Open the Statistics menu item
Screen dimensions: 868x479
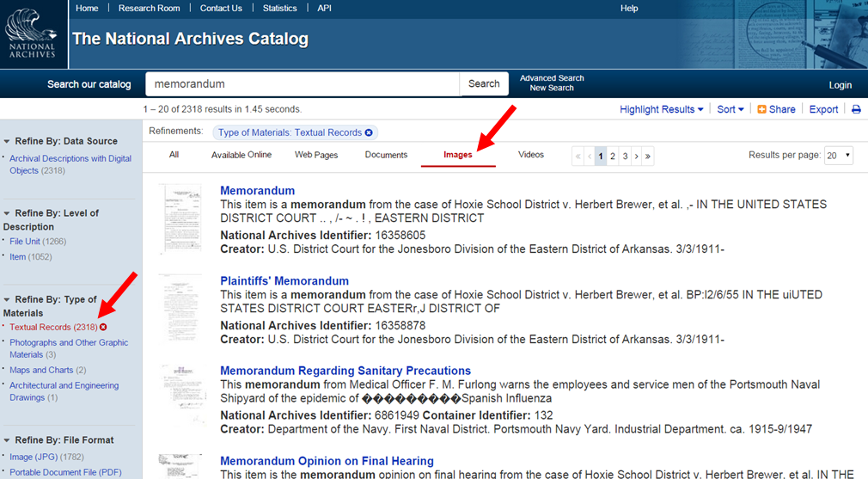click(279, 9)
